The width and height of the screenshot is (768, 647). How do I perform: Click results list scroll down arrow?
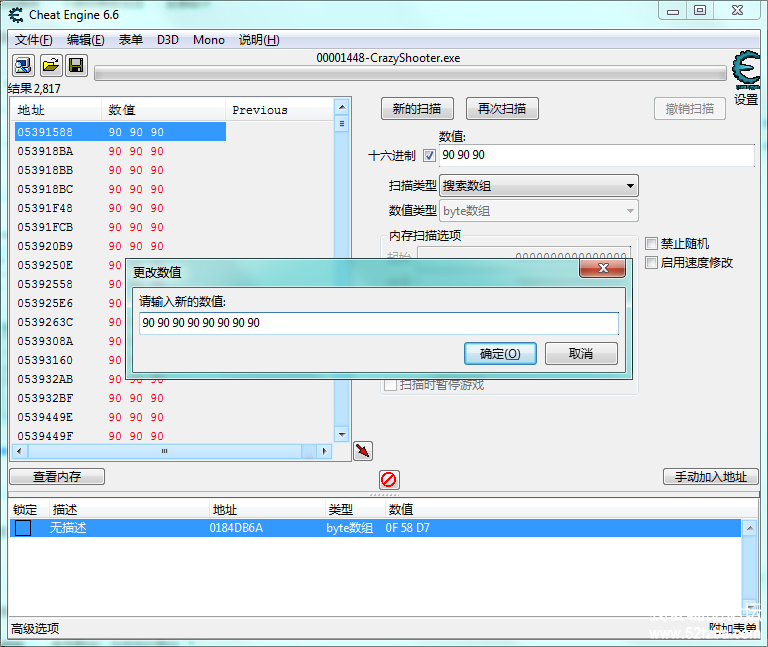point(342,434)
